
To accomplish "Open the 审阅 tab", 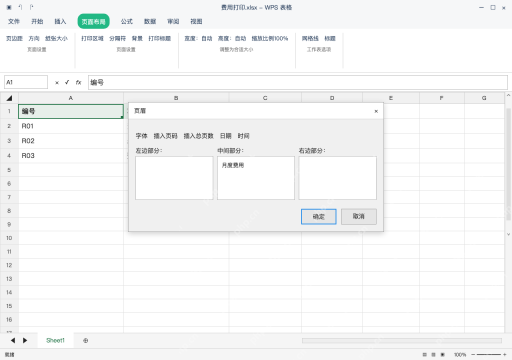I will tap(173, 22).
